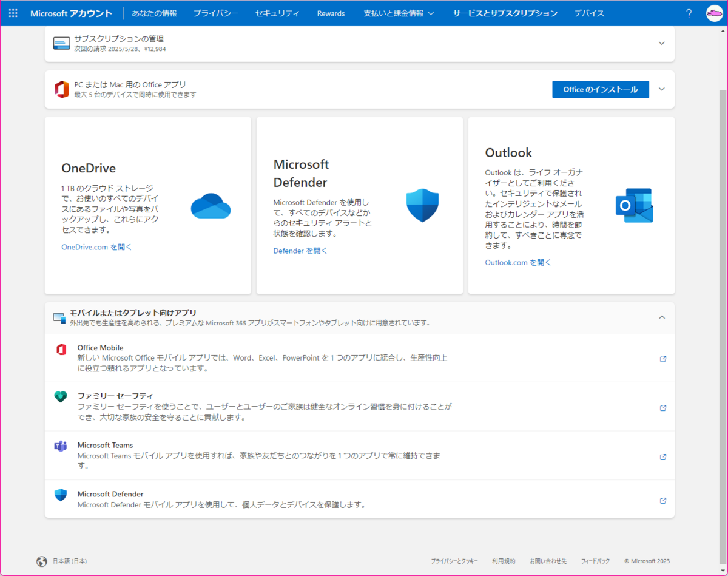Click the Family Safety heart icon
Screen dimensions: 728x576
(x=61, y=397)
